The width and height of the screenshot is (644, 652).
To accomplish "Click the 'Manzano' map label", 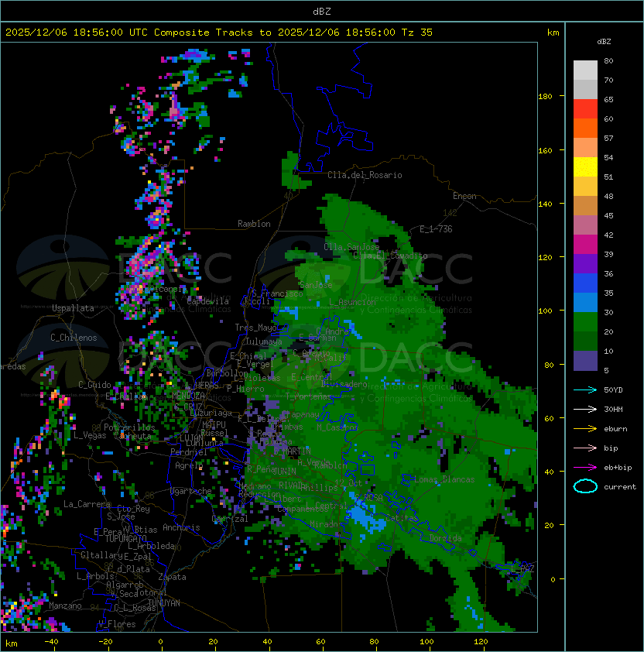I will (x=65, y=606).
